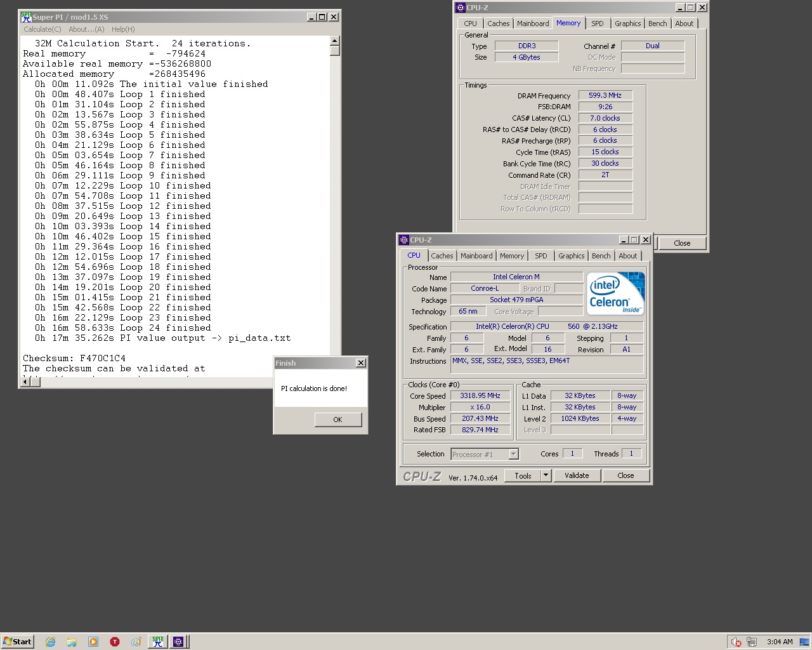Click the Package field Socket 479 mPGA
The image size is (812, 650).
pyautogui.click(x=516, y=300)
